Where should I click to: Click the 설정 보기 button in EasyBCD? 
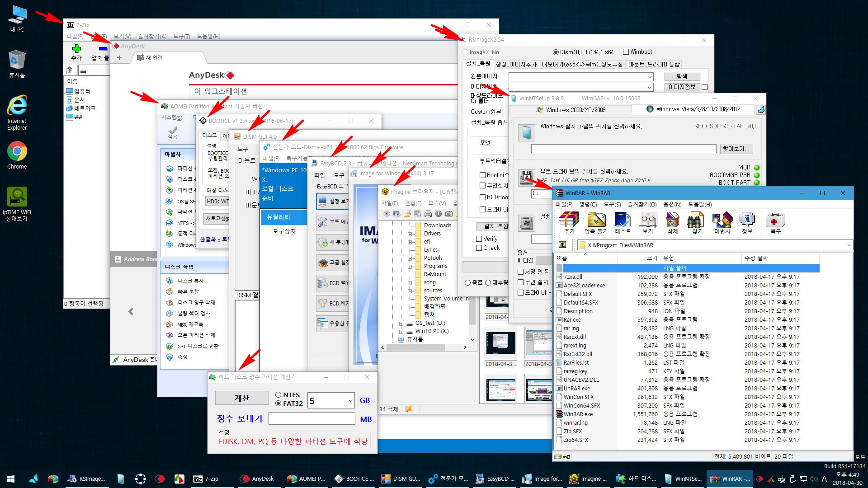click(x=332, y=201)
